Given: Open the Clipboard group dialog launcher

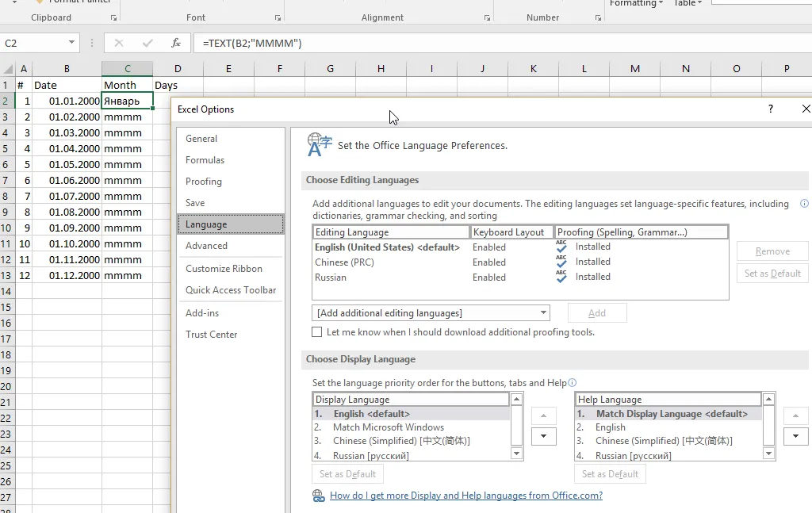Looking at the screenshot, I should click(114, 17).
